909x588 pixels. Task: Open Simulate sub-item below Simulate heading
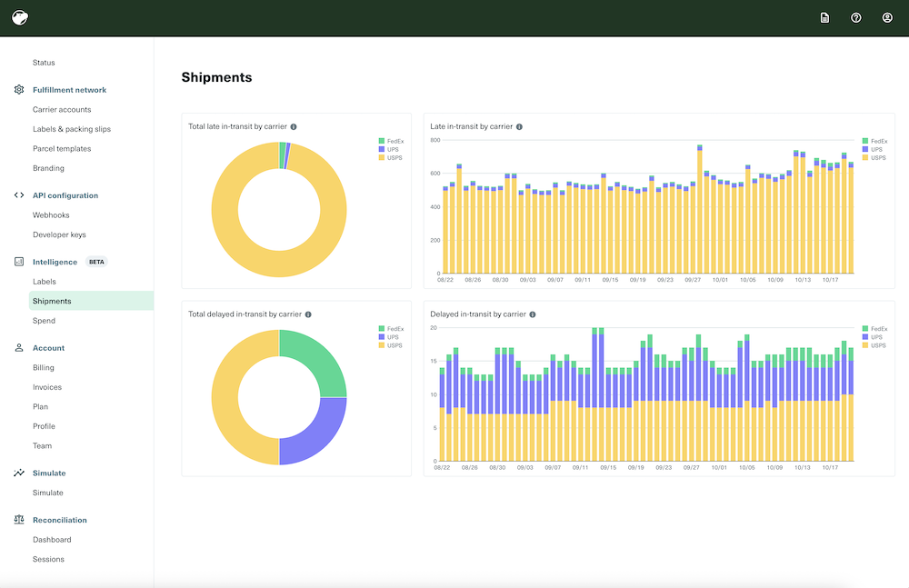pyautogui.click(x=47, y=493)
